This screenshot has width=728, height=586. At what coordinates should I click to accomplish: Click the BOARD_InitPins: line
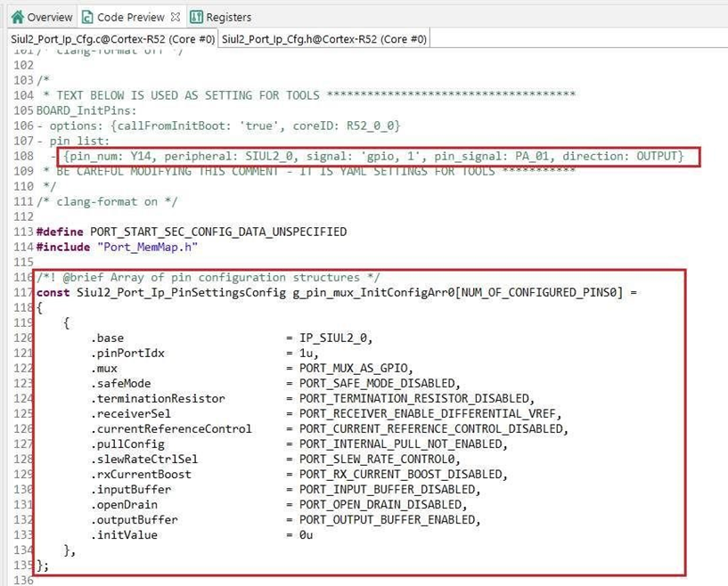86,111
